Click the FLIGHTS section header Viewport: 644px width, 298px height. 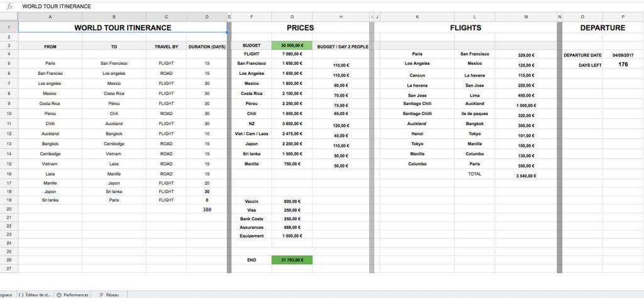pyautogui.click(x=465, y=28)
